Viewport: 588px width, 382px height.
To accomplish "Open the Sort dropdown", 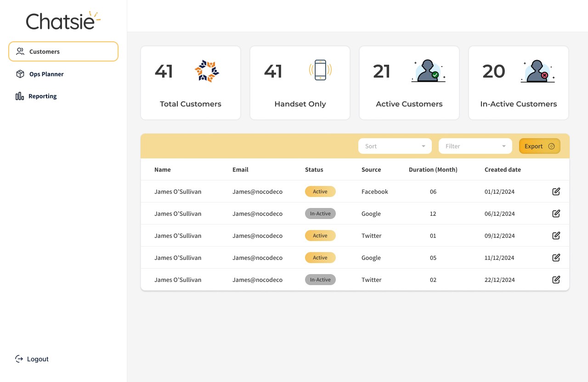I will (x=395, y=146).
